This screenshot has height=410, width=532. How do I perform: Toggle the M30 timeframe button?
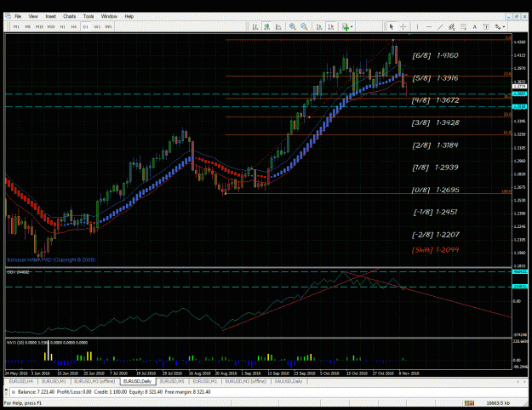click(x=51, y=26)
